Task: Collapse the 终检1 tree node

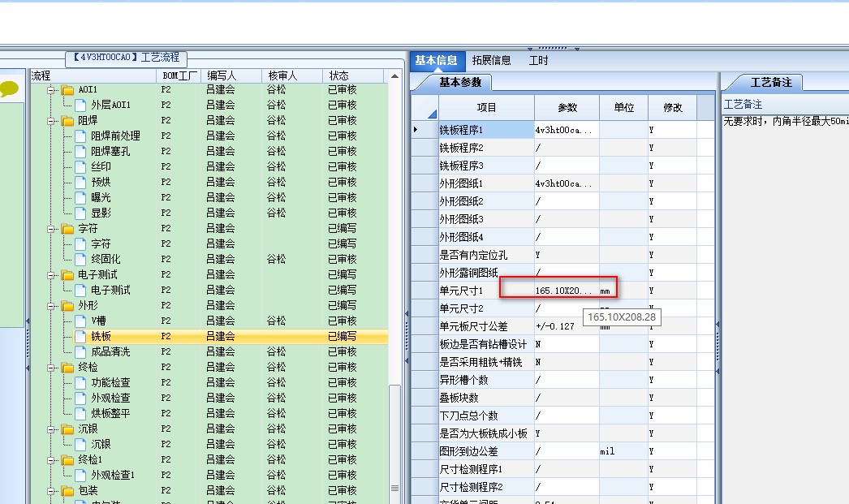Action: point(51,460)
